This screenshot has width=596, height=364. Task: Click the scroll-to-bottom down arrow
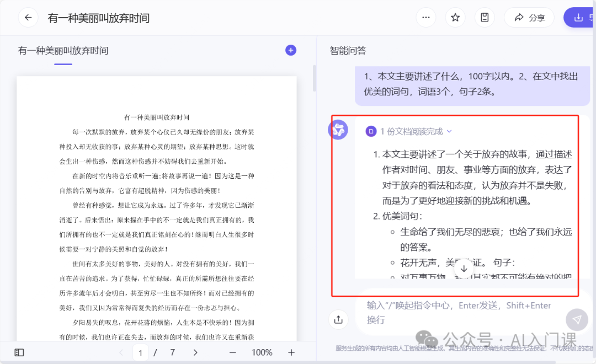point(464,269)
